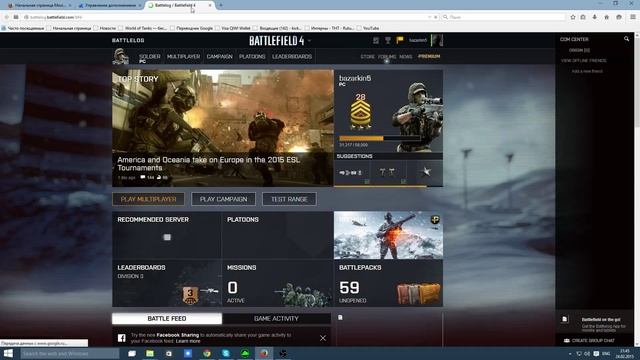Click the Test Range button
The image size is (640, 360).
[x=289, y=199]
